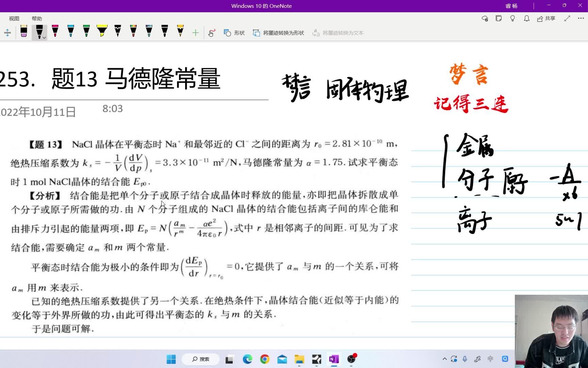The height and width of the screenshot is (368, 588).
Task: Open the 形状 shapes tool
Action: click(234, 33)
